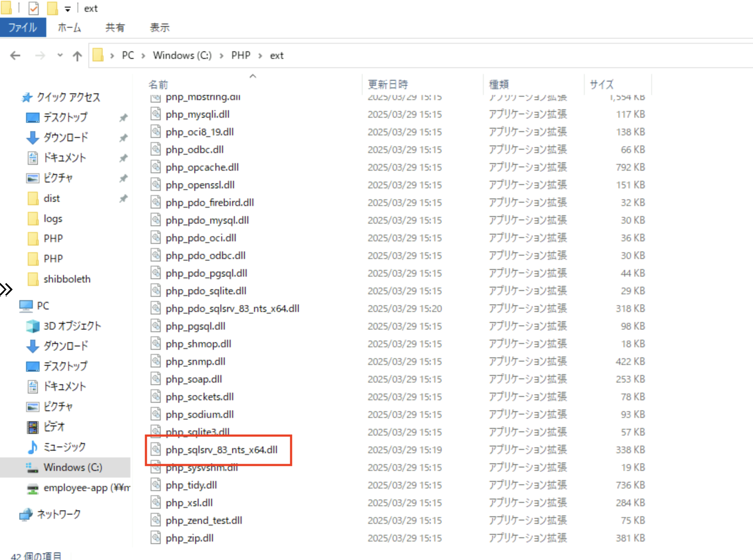Image resolution: width=753 pixels, height=560 pixels.
Task: Select php_sqlsrv_83_nts_x64.dll file
Action: pos(222,450)
